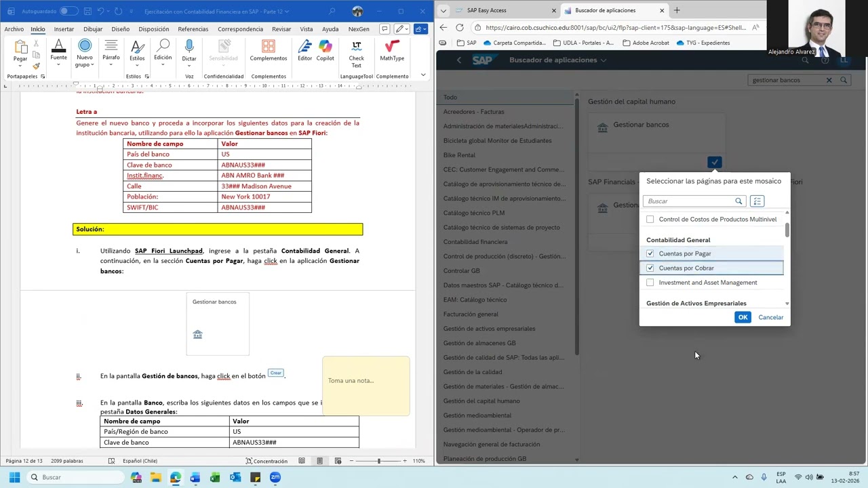Uncheck Cuentas por Pagar checkbox
This screenshot has height=488, width=868.
(x=650, y=253)
